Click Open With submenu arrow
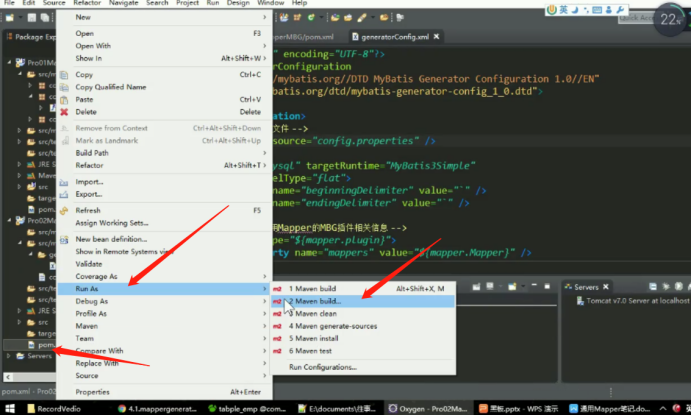 click(264, 46)
